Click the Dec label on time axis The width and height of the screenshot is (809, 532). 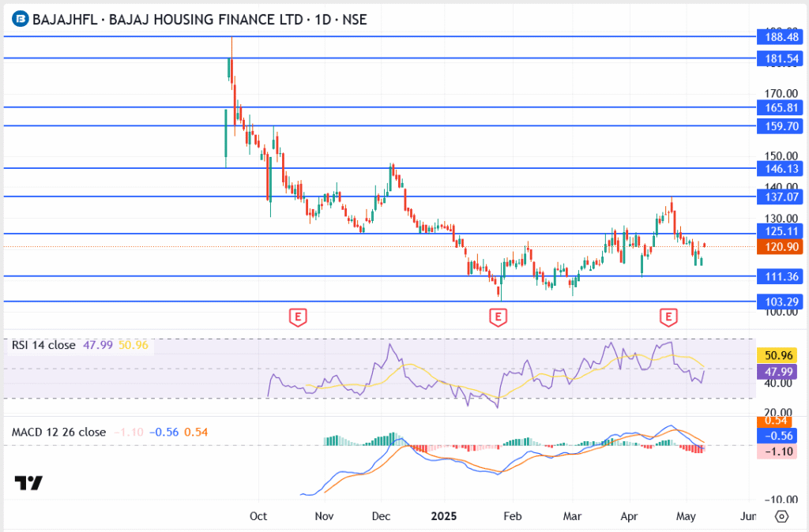click(382, 516)
